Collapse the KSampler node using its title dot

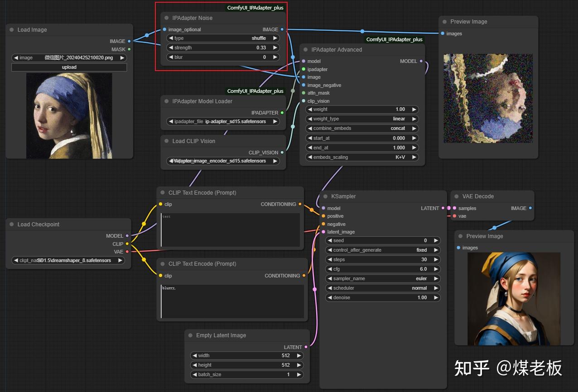pos(326,196)
